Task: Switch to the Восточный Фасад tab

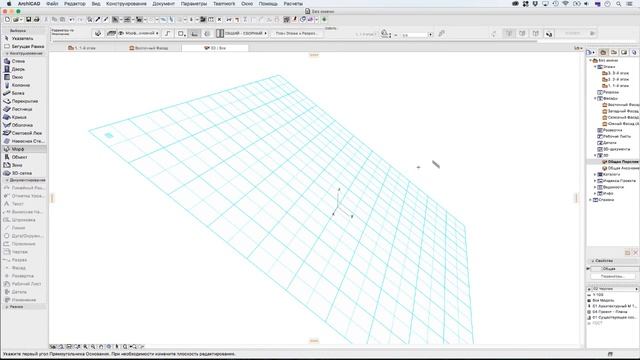Action: pyautogui.click(x=149, y=48)
